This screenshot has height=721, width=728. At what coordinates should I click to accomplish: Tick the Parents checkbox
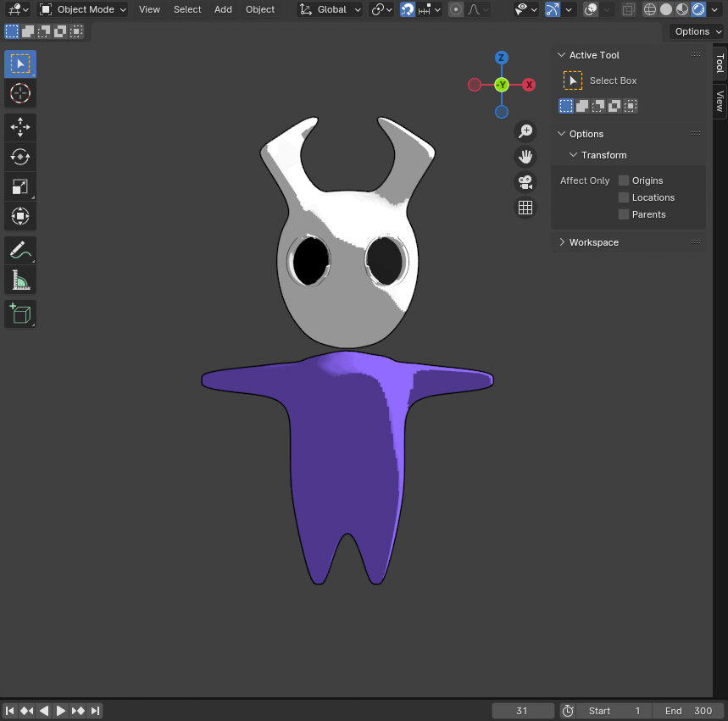pyautogui.click(x=624, y=214)
